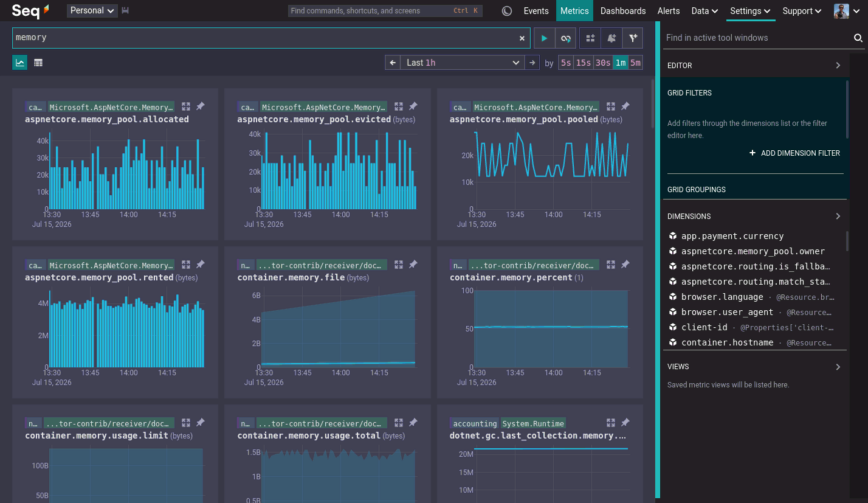Create an alert with the bell-plus icon
Image resolution: width=868 pixels, height=503 pixels.
(x=611, y=38)
